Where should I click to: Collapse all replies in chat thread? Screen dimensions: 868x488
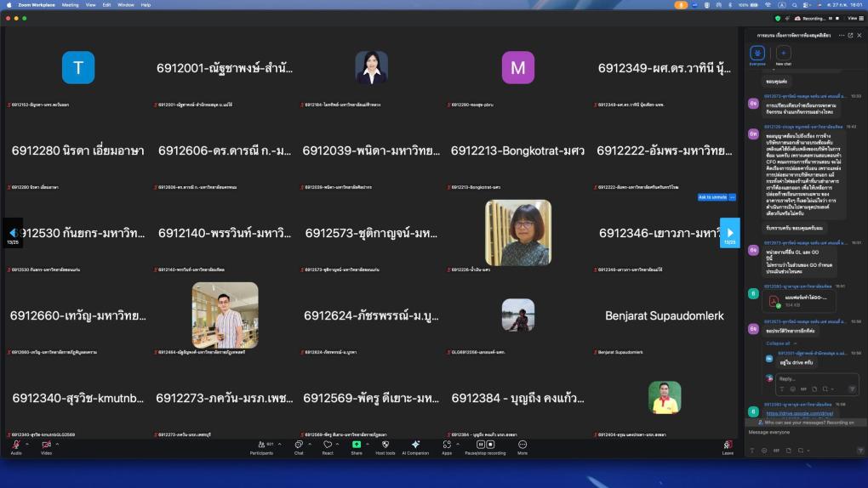point(777,343)
